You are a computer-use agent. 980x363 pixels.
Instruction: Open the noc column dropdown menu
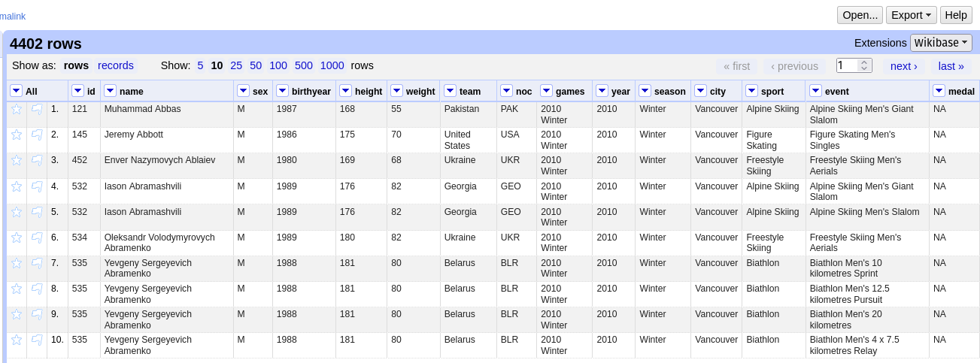coord(506,91)
